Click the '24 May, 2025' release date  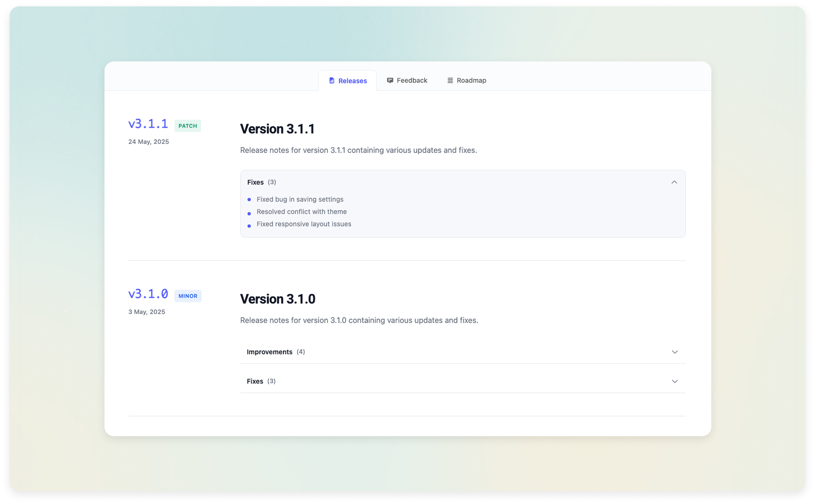148,142
